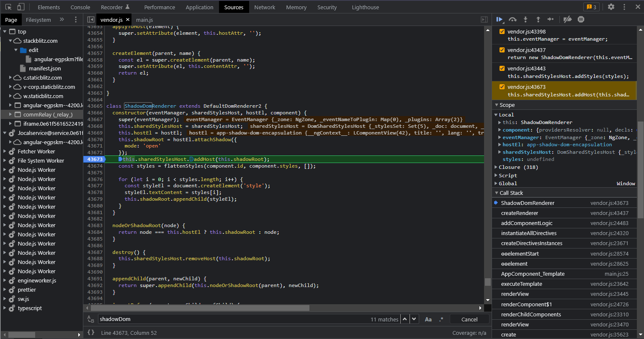The image size is (644, 339).
Task: Toggle match case in the search bar
Action: coord(428,319)
